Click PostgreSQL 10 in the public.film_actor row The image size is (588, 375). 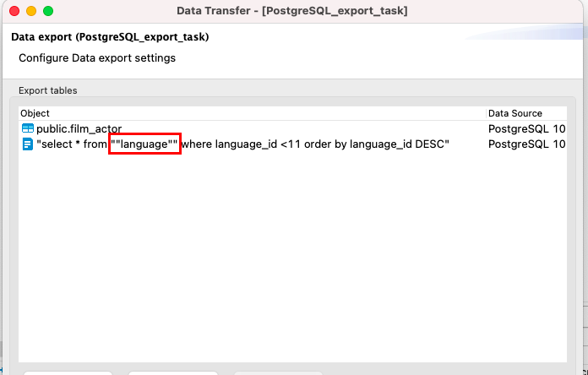click(526, 128)
